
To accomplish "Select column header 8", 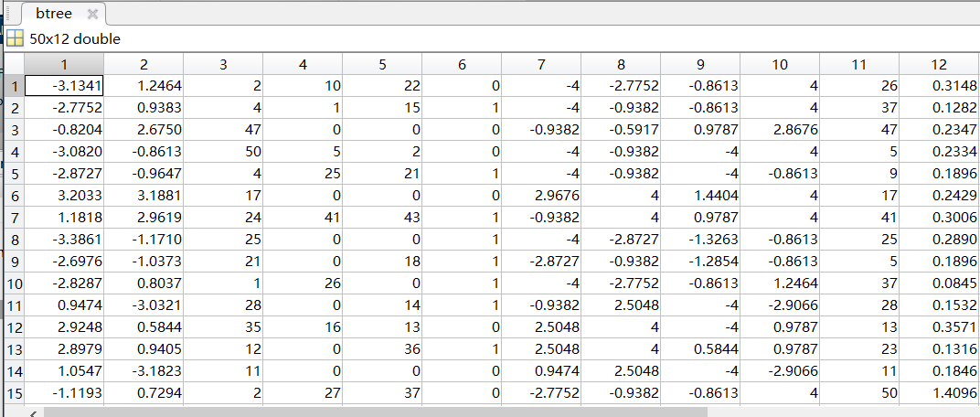I will click(x=621, y=64).
